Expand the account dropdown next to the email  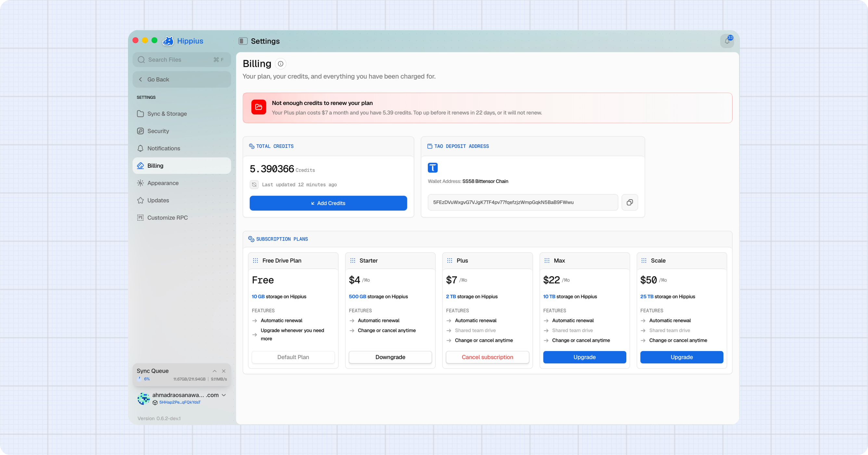(224, 395)
